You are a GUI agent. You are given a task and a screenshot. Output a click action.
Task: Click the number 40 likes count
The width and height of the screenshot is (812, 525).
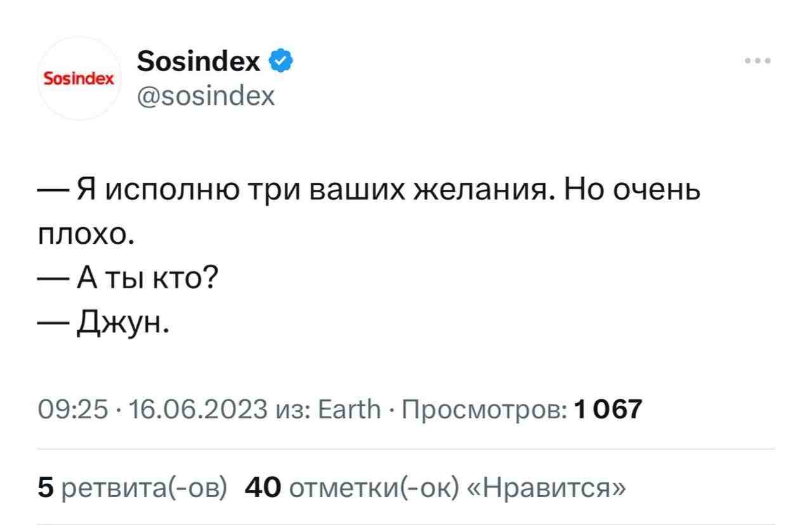point(262,488)
